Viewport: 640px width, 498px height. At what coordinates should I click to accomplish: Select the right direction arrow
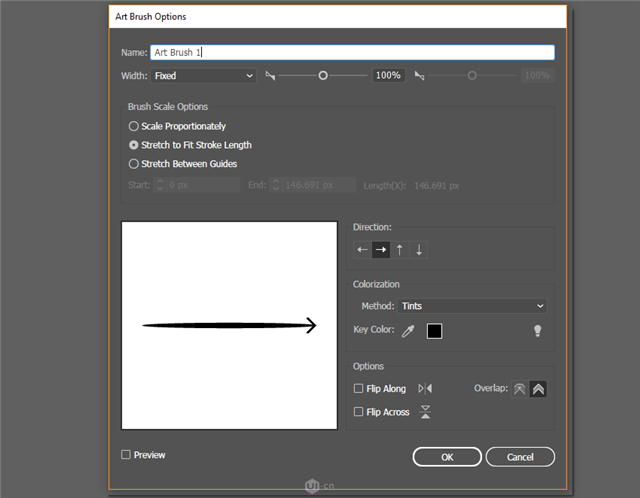pyautogui.click(x=381, y=250)
